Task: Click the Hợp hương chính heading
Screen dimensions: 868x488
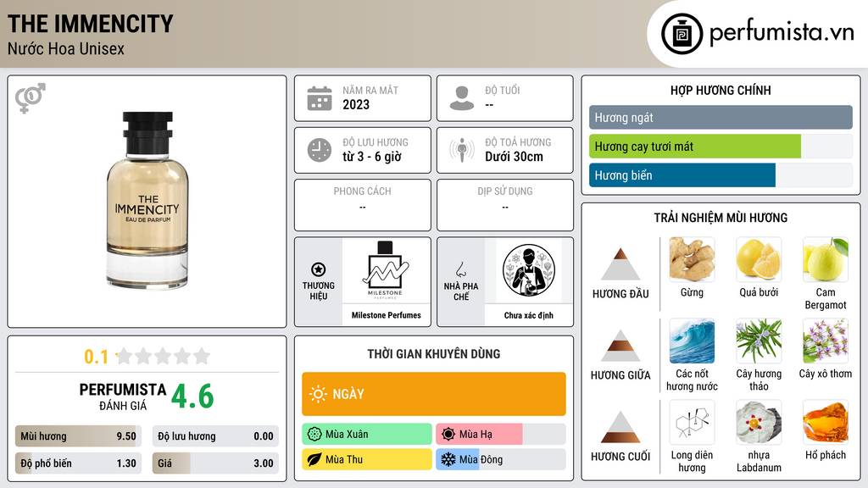Action: (721, 90)
